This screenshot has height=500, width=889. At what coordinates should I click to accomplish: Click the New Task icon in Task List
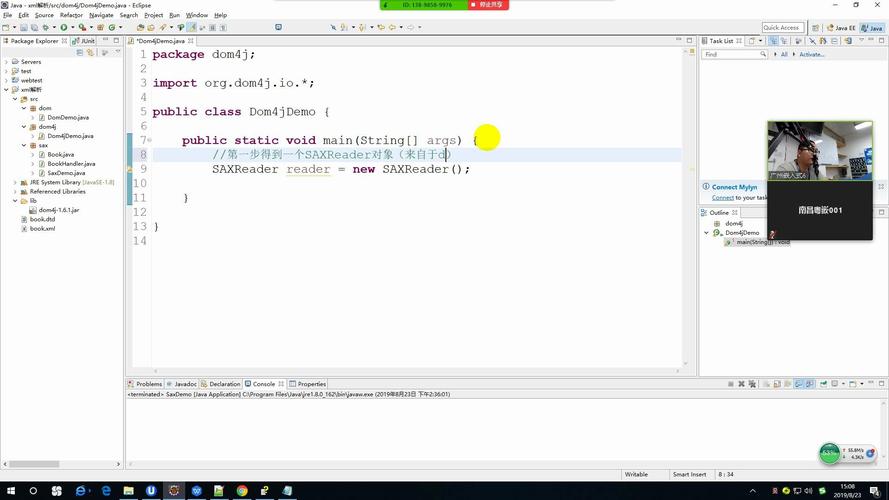coord(752,41)
